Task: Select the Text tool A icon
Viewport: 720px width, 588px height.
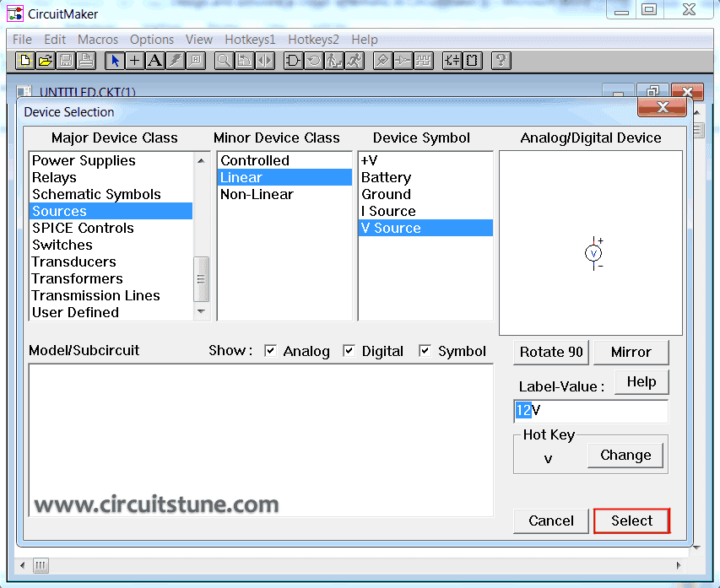Action: [x=154, y=60]
